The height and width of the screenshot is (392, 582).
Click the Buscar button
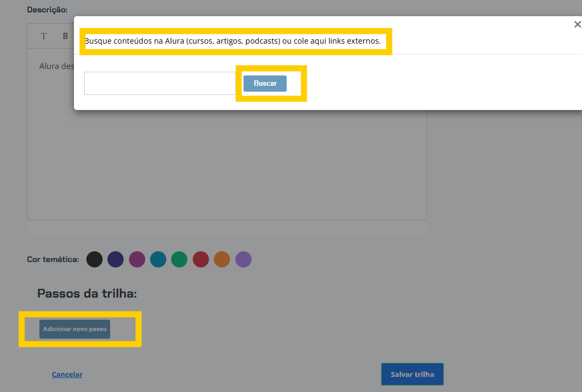coord(265,84)
